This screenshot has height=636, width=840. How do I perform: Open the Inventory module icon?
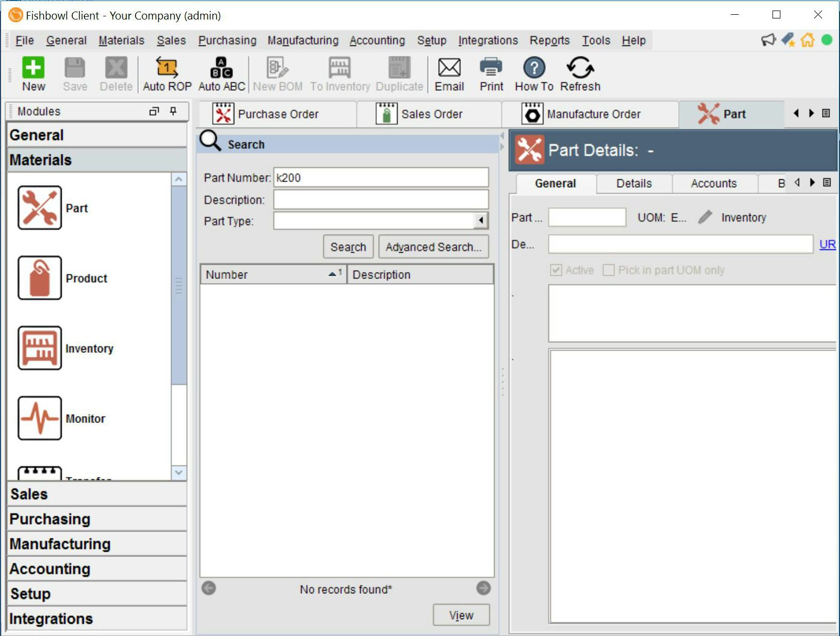tap(40, 348)
